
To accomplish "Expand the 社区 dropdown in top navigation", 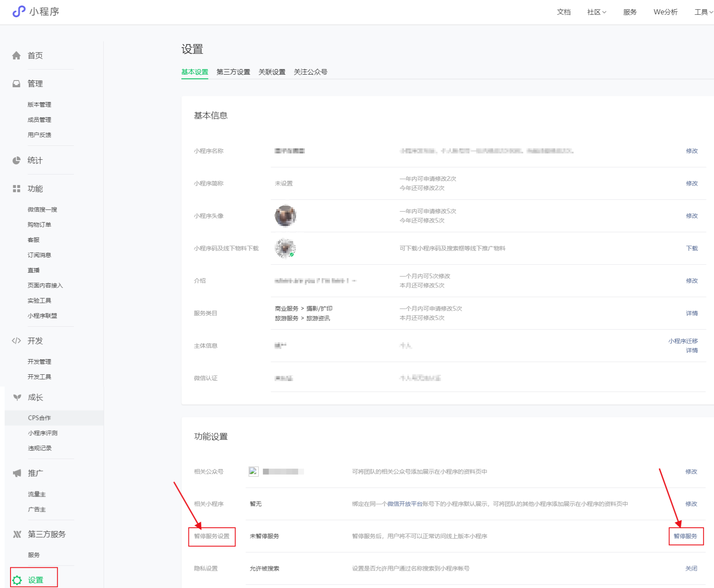I will (596, 12).
